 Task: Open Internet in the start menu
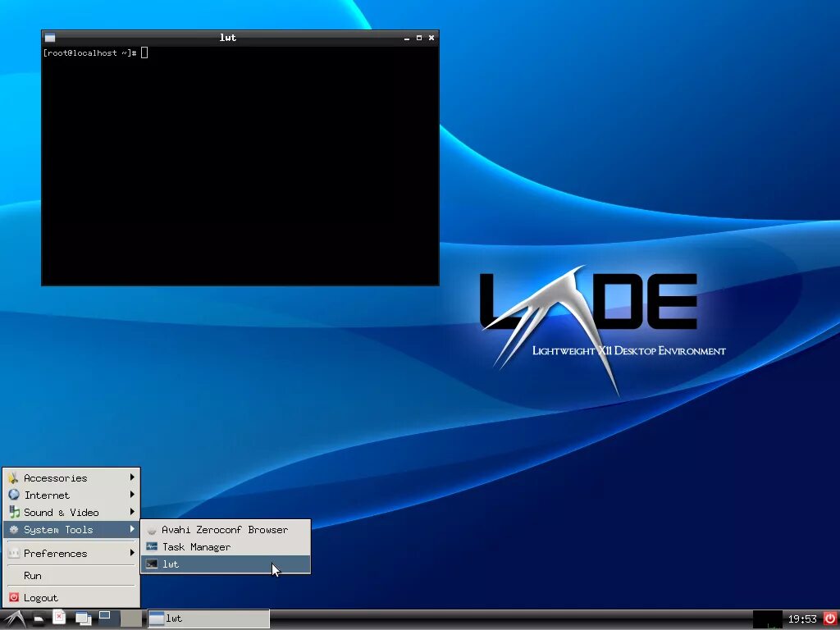pyautogui.click(x=71, y=495)
